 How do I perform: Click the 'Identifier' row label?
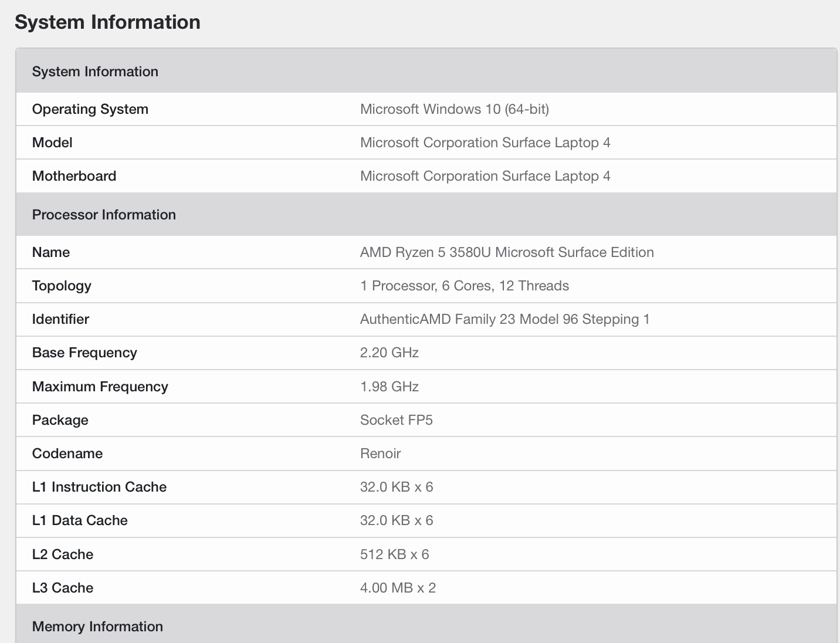click(60, 319)
